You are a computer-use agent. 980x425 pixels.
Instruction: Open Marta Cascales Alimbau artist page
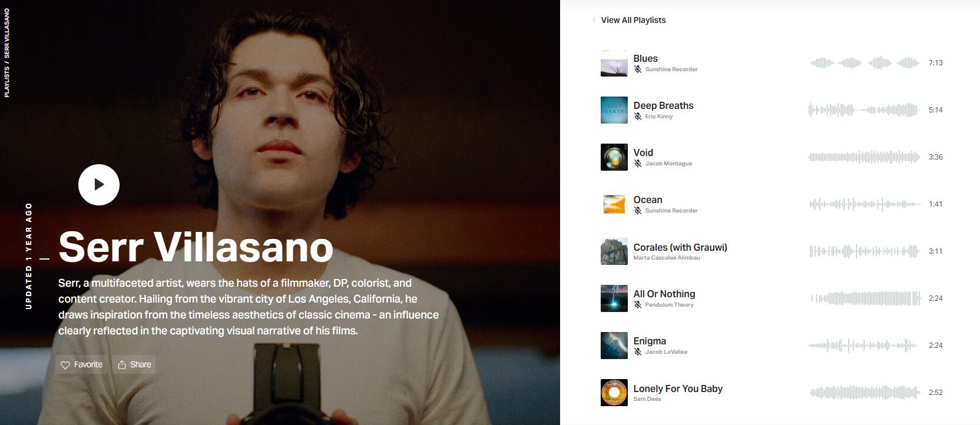pyautogui.click(x=667, y=258)
